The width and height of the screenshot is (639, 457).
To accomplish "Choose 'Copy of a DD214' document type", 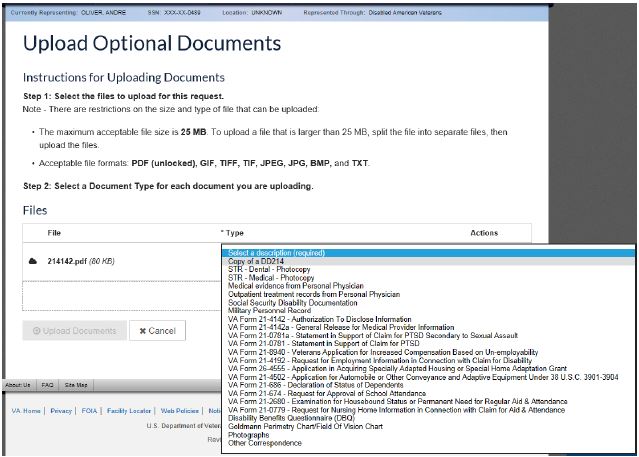I will pyautogui.click(x=428, y=261).
